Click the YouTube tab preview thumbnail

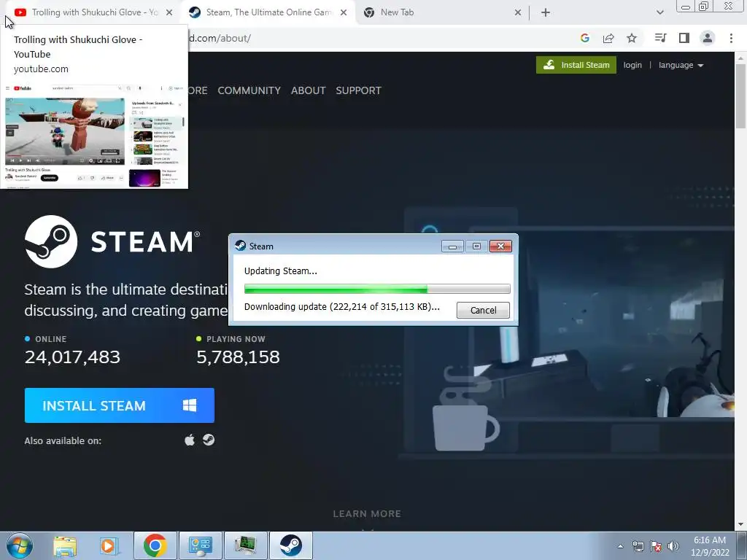(94, 136)
